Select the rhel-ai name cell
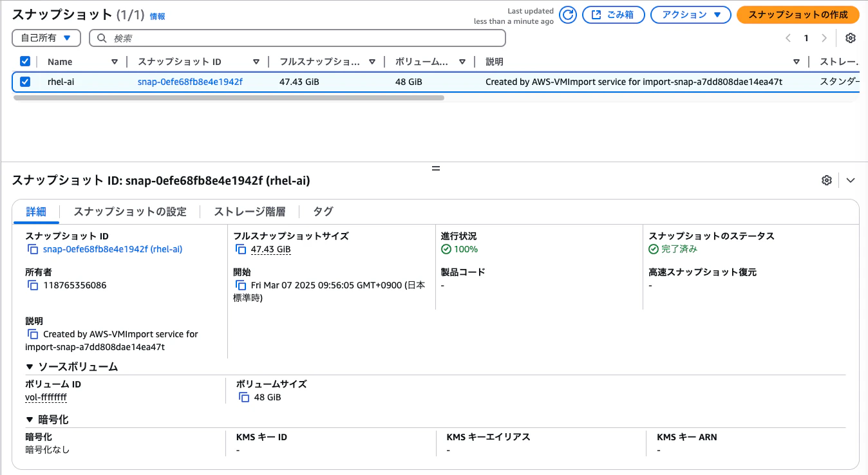This screenshot has height=475, width=868. click(x=61, y=82)
